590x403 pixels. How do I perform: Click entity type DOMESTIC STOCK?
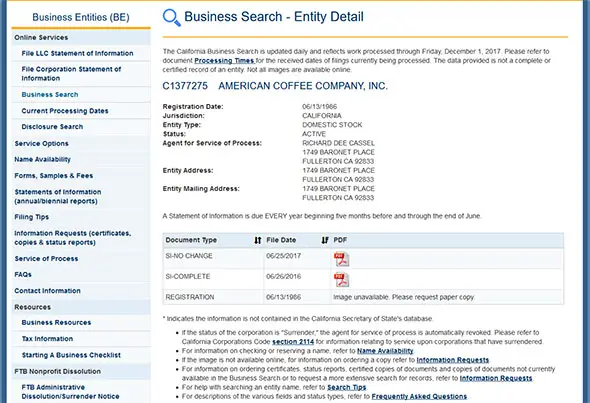coord(332,125)
